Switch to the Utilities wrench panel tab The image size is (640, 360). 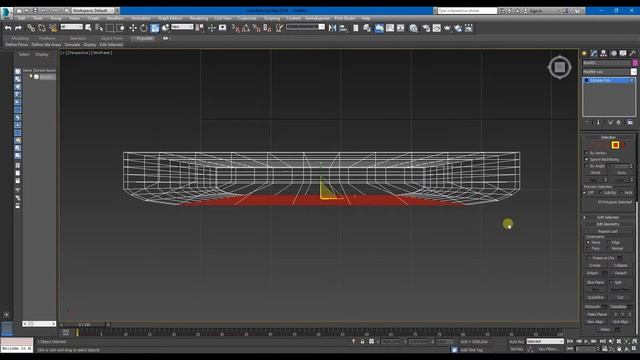pyautogui.click(x=633, y=53)
